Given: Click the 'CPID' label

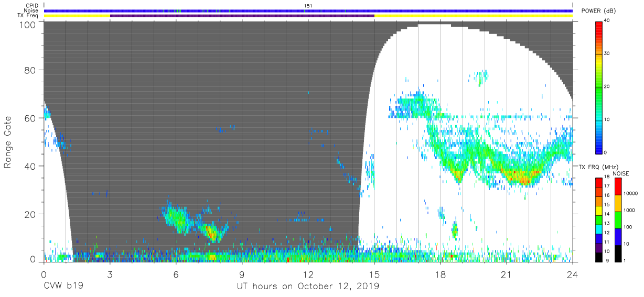Looking at the screenshot, I should (33, 6).
